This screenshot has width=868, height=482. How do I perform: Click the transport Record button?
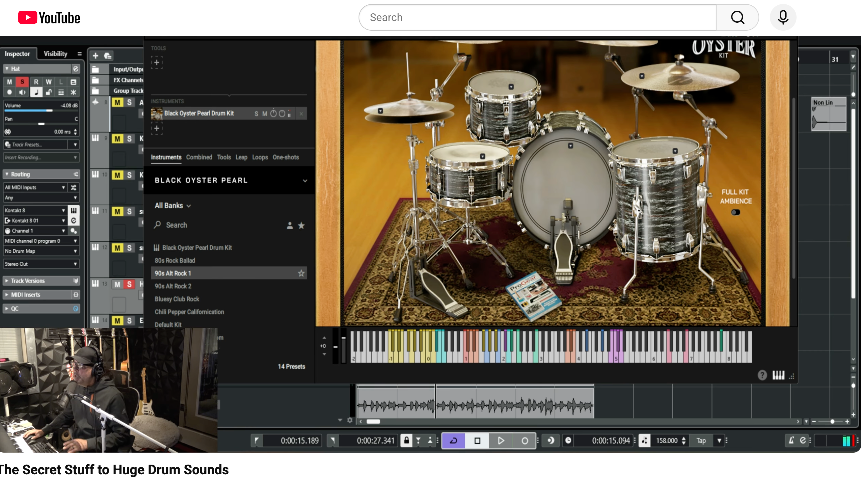[524, 440]
